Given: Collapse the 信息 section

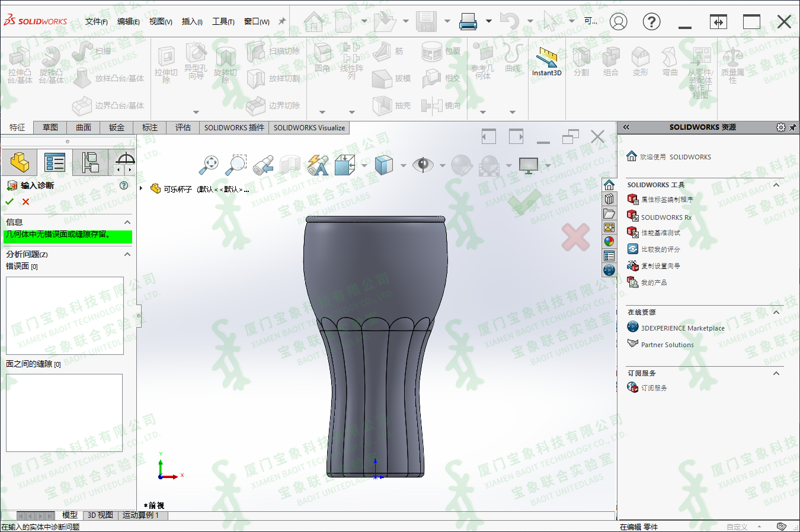Looking at the screenshot, I should [127, 222].
